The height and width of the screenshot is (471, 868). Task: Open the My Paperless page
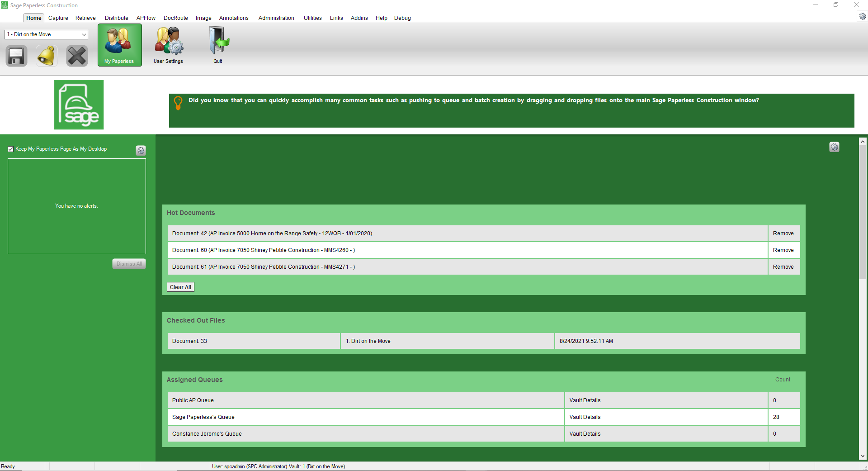(119, 45)
